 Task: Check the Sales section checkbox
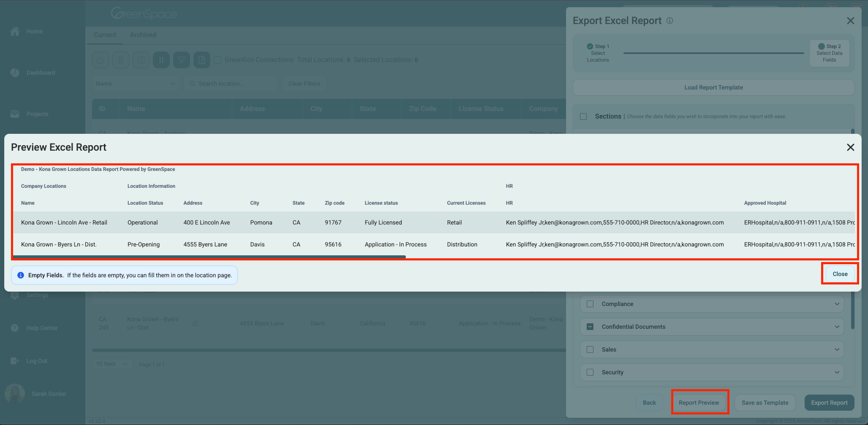click(590, 349)
